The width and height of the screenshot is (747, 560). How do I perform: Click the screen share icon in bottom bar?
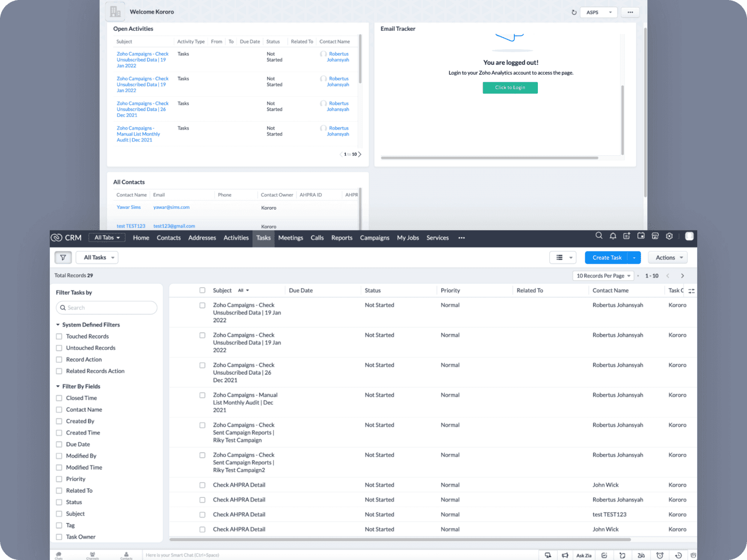tap(548, 556)
